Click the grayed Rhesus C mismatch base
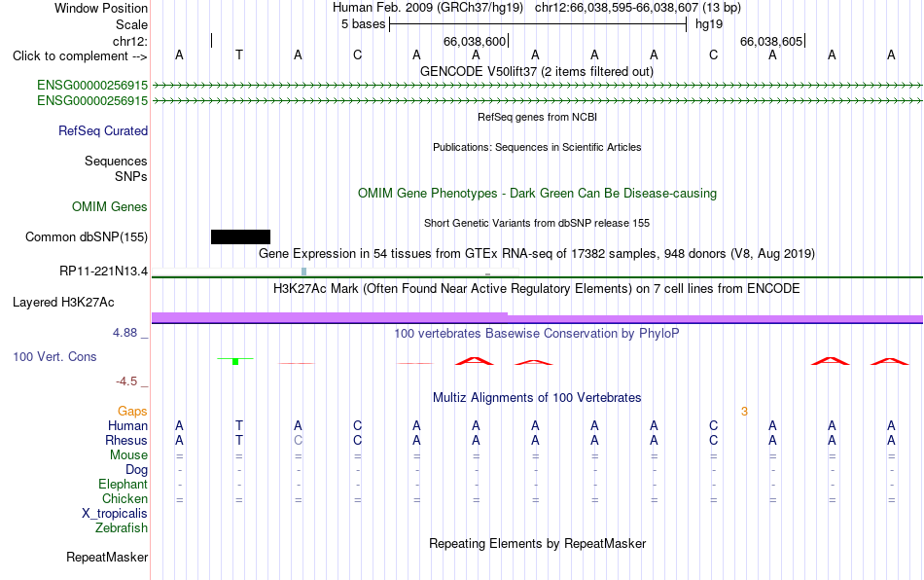924x580 pixels. (x=299, y=440)
